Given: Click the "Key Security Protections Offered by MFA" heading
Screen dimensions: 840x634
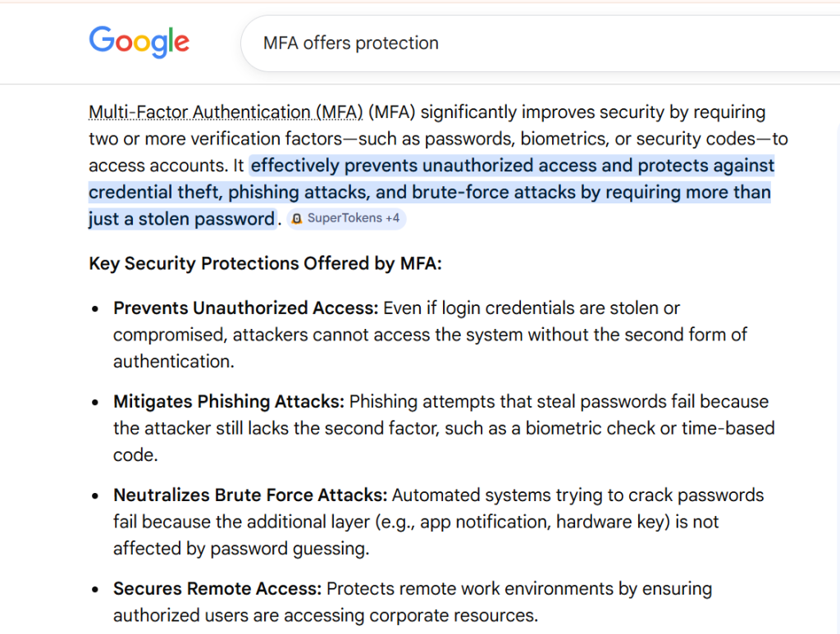Looking at the screenshot, I should tap(265, 263).
